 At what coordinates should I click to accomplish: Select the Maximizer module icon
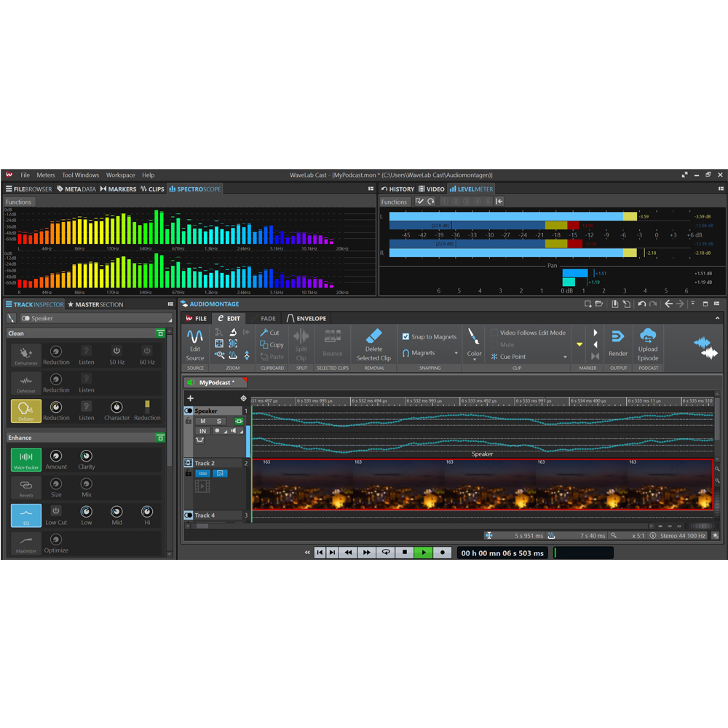[x=26, y=543]
